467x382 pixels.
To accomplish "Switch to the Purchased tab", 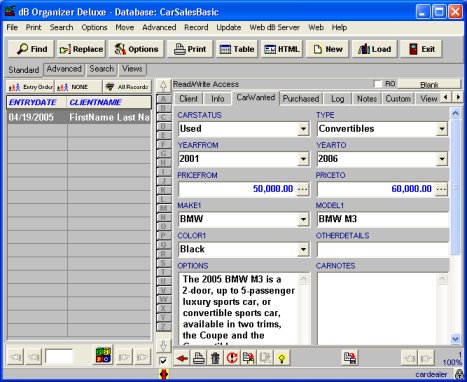I will pos(301,99).
